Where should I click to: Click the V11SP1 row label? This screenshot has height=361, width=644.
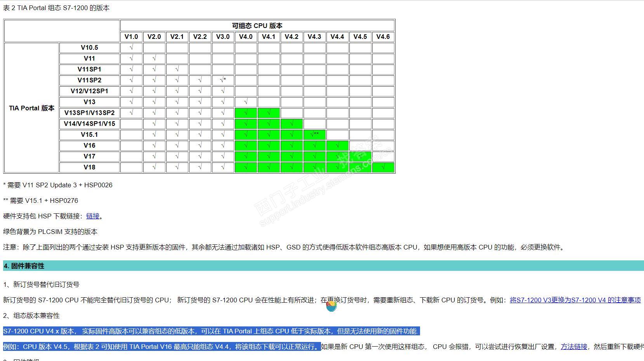(x=89, y=70)
